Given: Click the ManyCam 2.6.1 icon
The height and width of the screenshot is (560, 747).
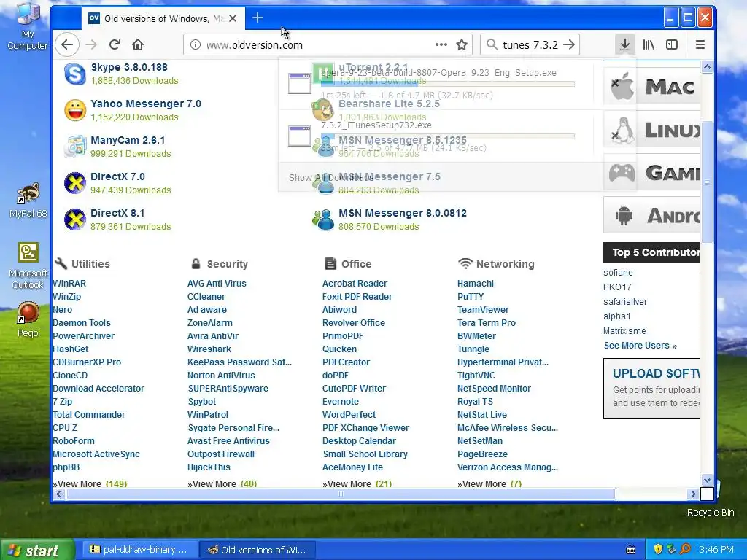Looking at the screenshot, I should (x=75, y=147).
